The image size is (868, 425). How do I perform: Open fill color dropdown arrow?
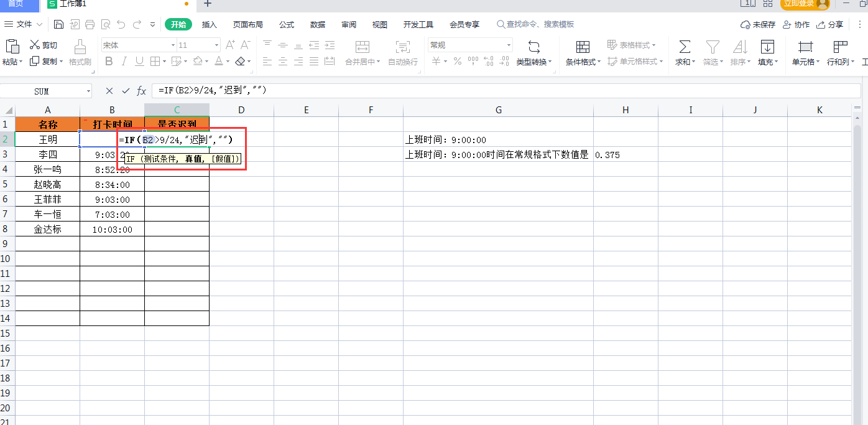[207, 62]
